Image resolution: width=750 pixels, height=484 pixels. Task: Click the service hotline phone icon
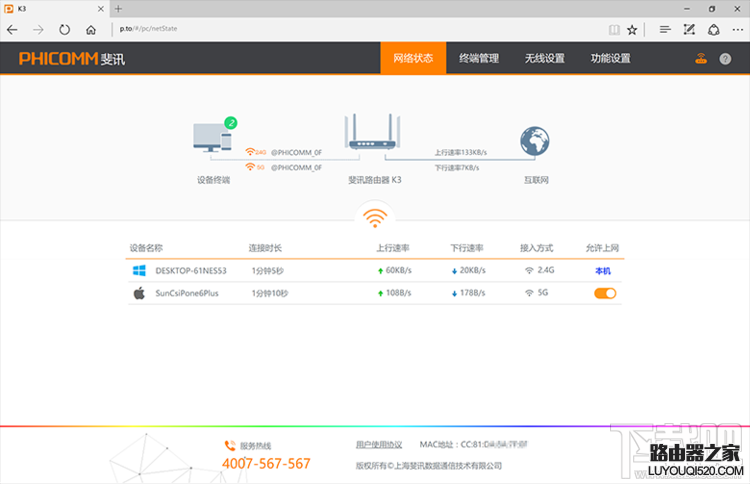click(230, 445)
